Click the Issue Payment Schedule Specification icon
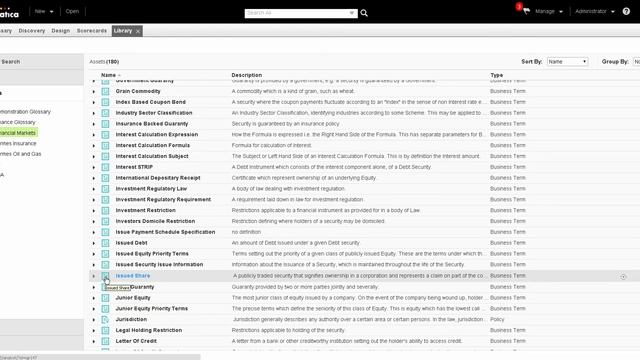Image resolution: width=640 pixels, height=360 pixels. tap(105, 232)
